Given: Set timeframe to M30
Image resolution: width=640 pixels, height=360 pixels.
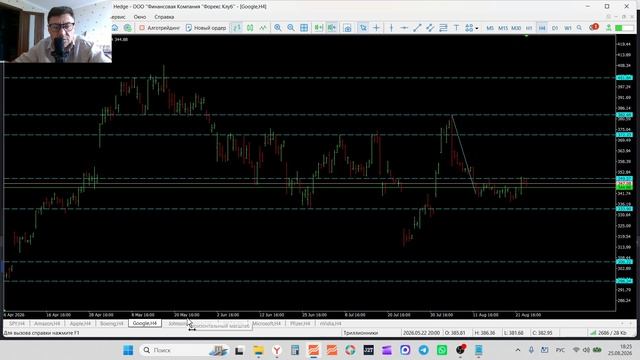Looking at the screenshot, I should pos(516,28).
